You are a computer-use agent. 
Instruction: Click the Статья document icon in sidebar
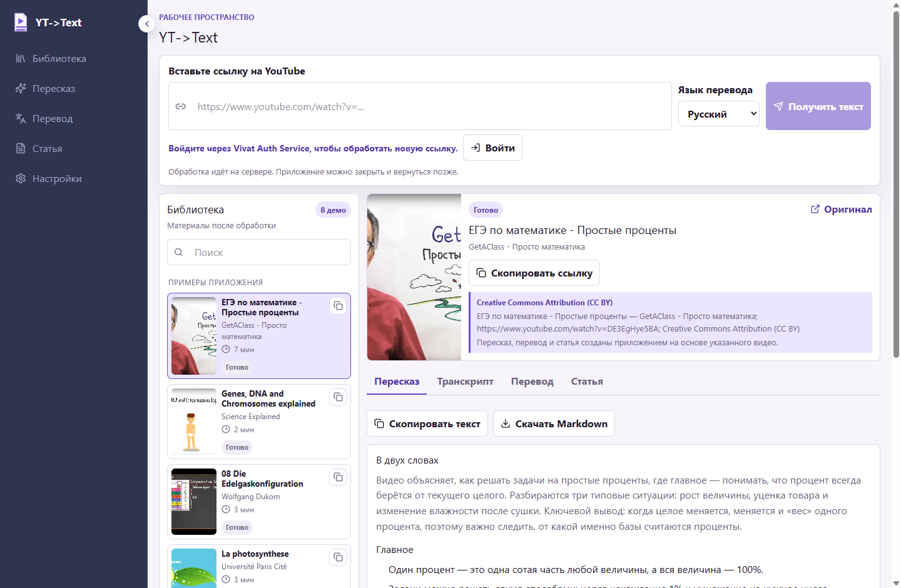(21, 149)
